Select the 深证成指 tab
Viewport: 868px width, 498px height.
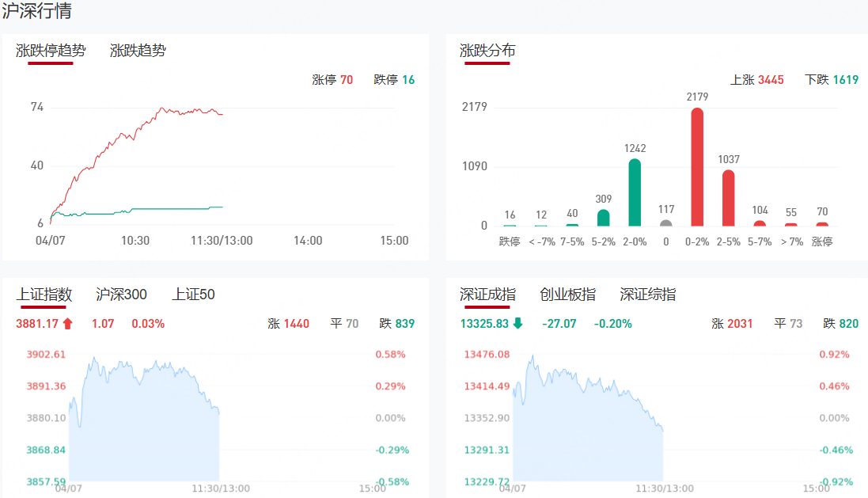[487, 295]
